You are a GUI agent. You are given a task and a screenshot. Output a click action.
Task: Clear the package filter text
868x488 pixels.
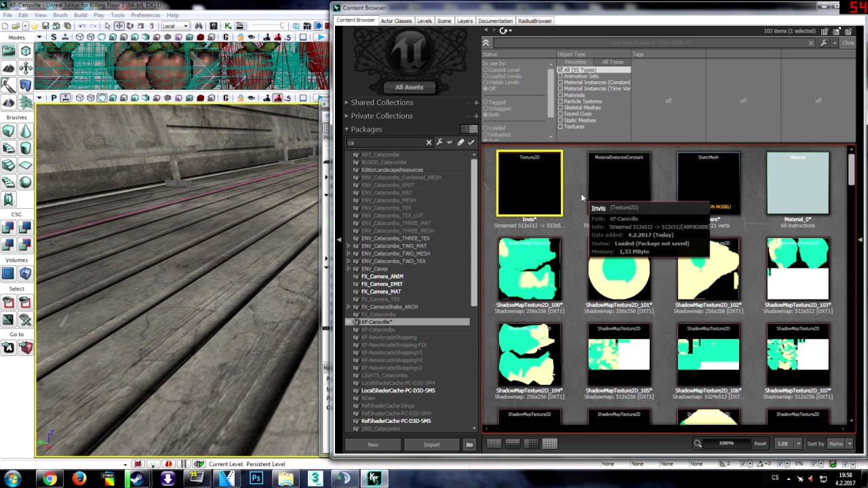pyautogui.click(x=429, y=142)
